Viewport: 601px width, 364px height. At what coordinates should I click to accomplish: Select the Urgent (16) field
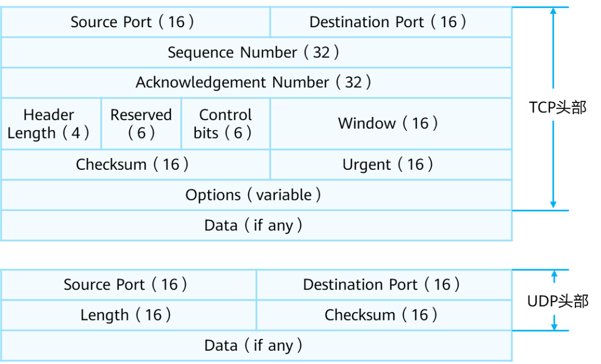point(391,165)
